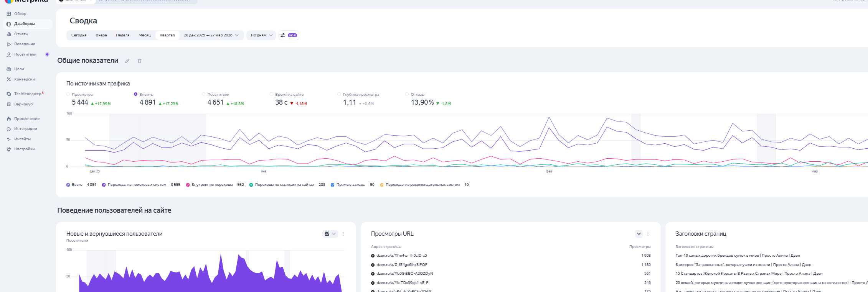Change chart type in Новые и вернувшиеся пользователи
This screenshot has width=868, height=292.
(330, 234)
